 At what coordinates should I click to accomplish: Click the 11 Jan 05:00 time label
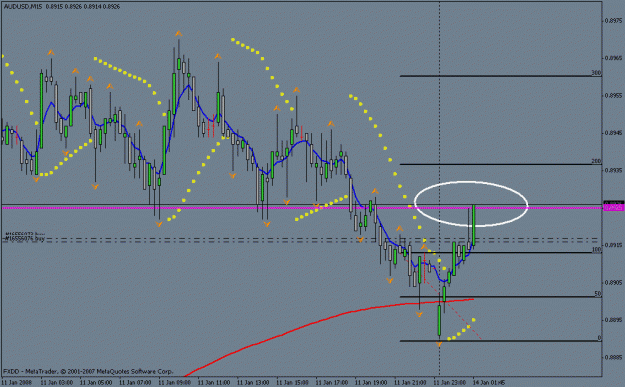[x=96, y=383]
